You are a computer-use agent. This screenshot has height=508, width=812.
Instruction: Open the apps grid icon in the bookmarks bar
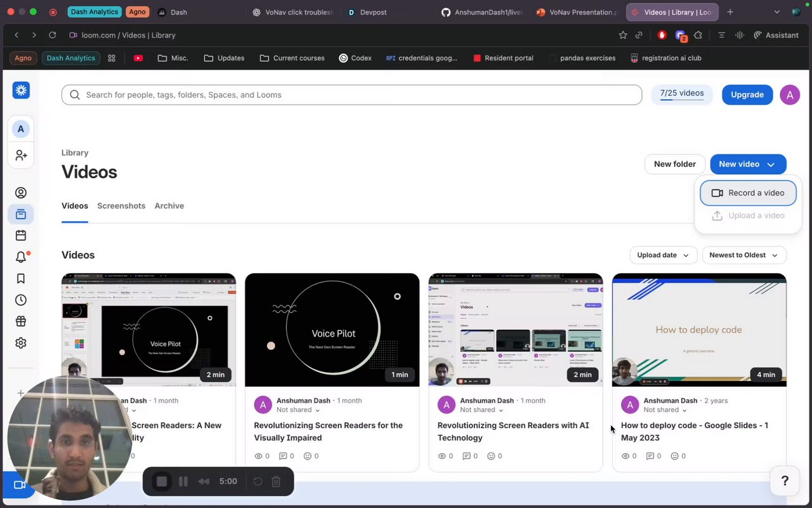(x=112, y=58)
